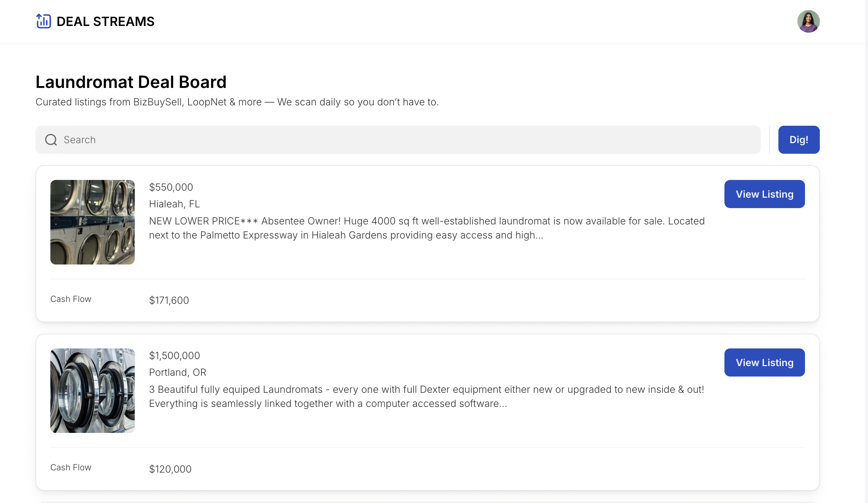The height and width of the screenshot is (503, 868).
Task: Click inside the Search input field
Action: pyautogui.click(x=398, y=140)
